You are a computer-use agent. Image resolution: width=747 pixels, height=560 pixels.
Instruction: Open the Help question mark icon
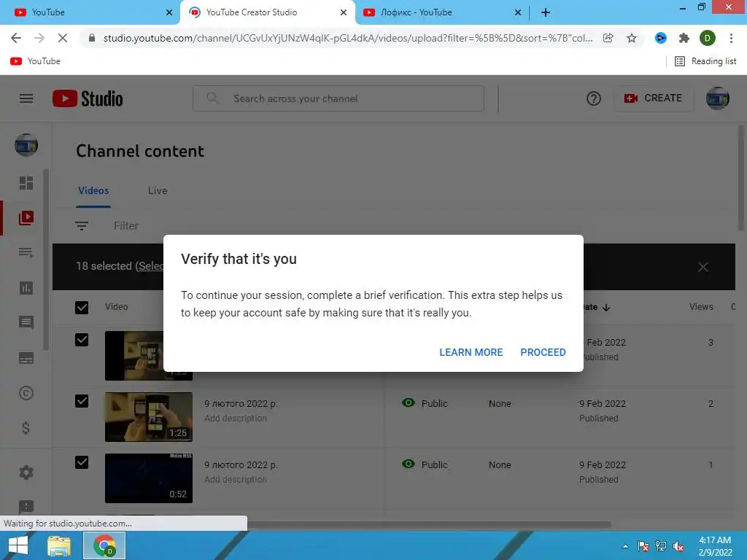pyautogui.click(x=593, y=98)
